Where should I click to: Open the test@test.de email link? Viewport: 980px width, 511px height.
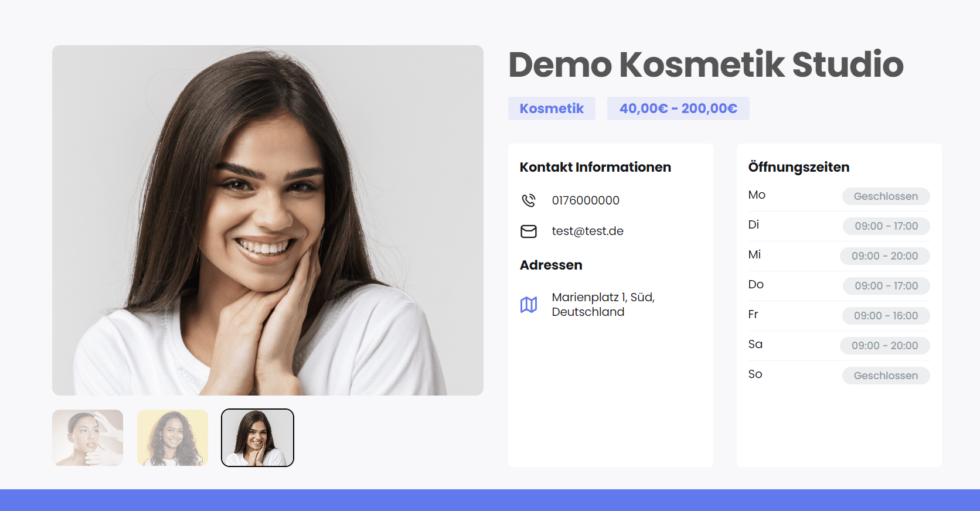[587, 231]
